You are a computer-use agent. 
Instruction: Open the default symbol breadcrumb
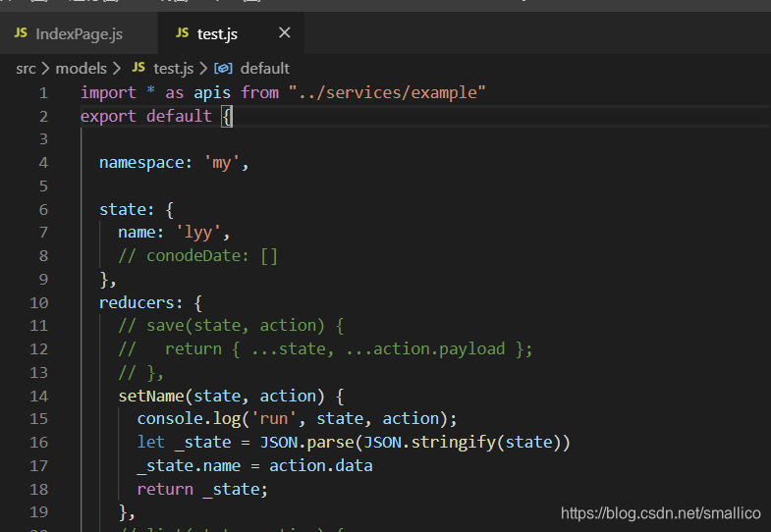coord(264,69)
